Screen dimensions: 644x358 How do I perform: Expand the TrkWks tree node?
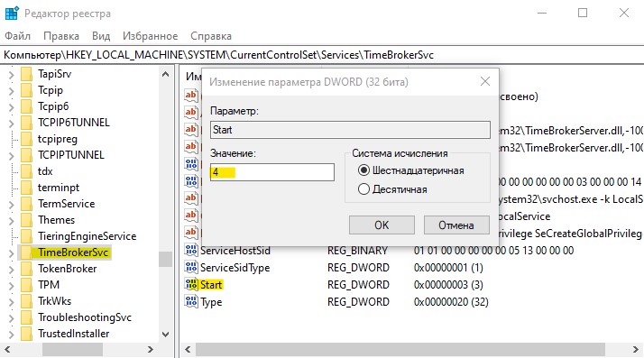tap(11, 301)
